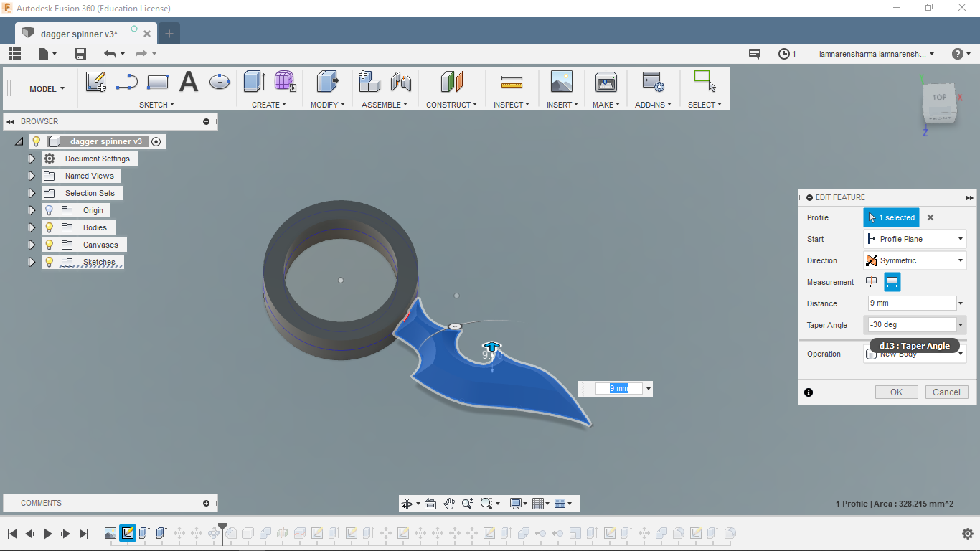Click the Distance field in Edit Feature
980x551 pixels.
[913, 303]
